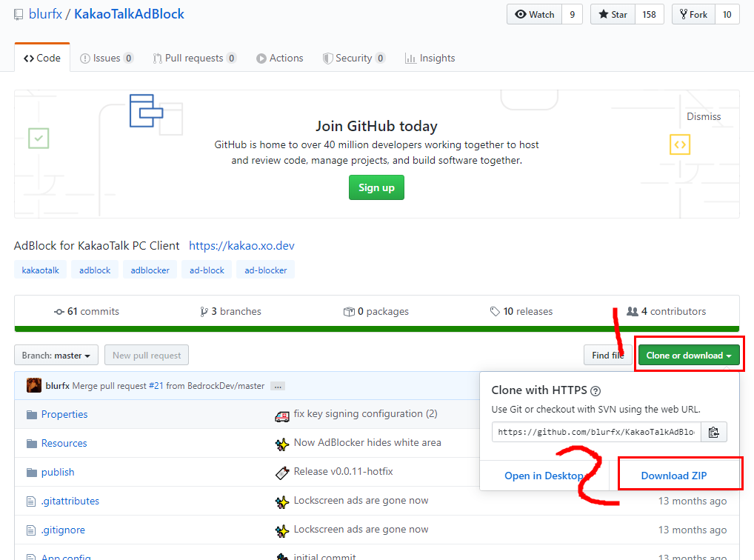Open the https://kakao.xo.dev link

[241, 246]
